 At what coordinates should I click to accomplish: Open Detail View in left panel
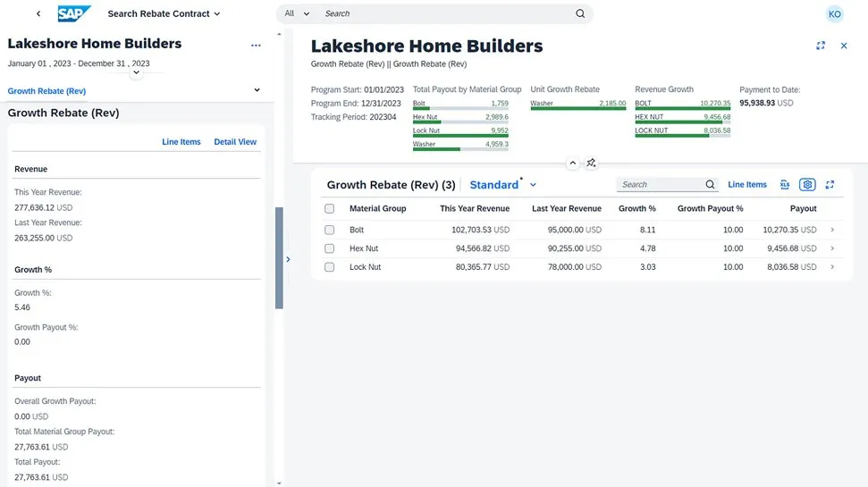[x=235, y=142]
